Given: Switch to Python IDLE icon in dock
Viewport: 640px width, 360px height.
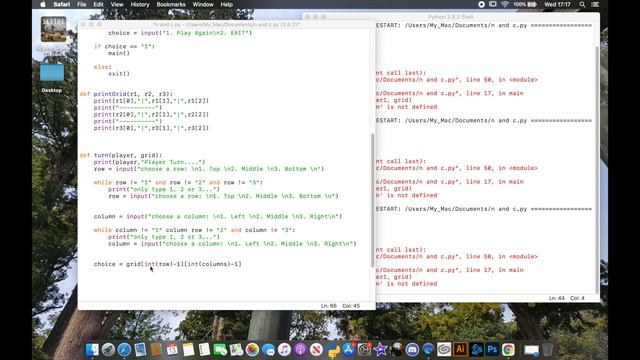Looking at the screenshot, I should tap(333, 350).
